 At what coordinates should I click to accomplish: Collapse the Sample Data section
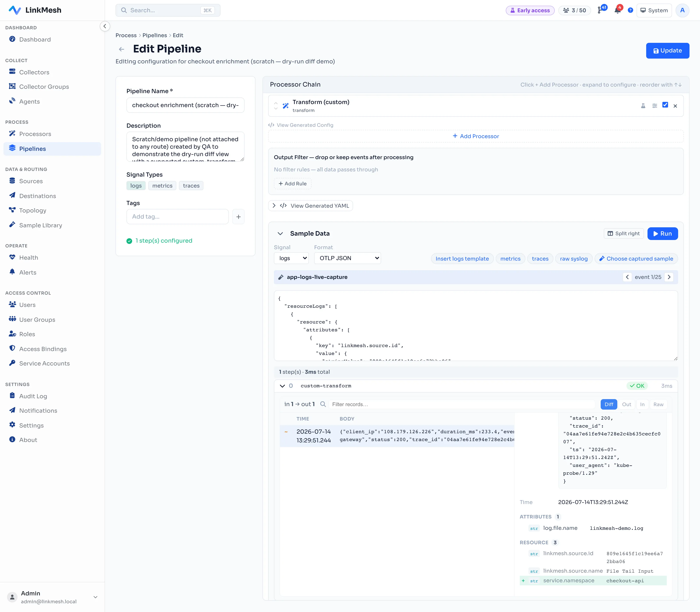pyautogui.click(x=280, y=234)
